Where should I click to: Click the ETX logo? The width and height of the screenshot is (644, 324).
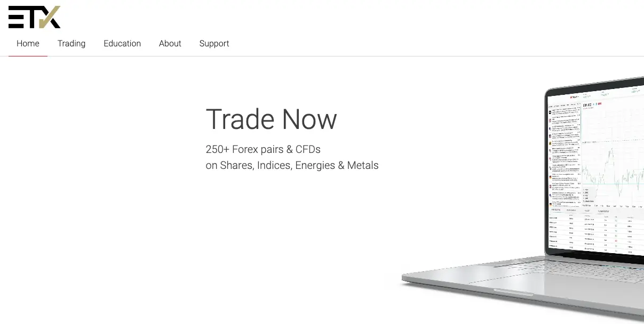[x=35, y=17]
